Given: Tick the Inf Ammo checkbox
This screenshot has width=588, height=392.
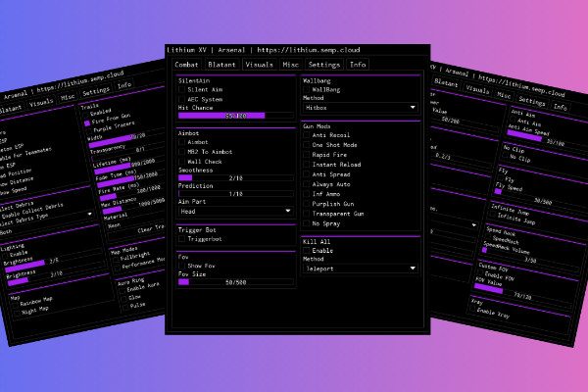Looking at the screenshot, I should [x=307, y=194].
